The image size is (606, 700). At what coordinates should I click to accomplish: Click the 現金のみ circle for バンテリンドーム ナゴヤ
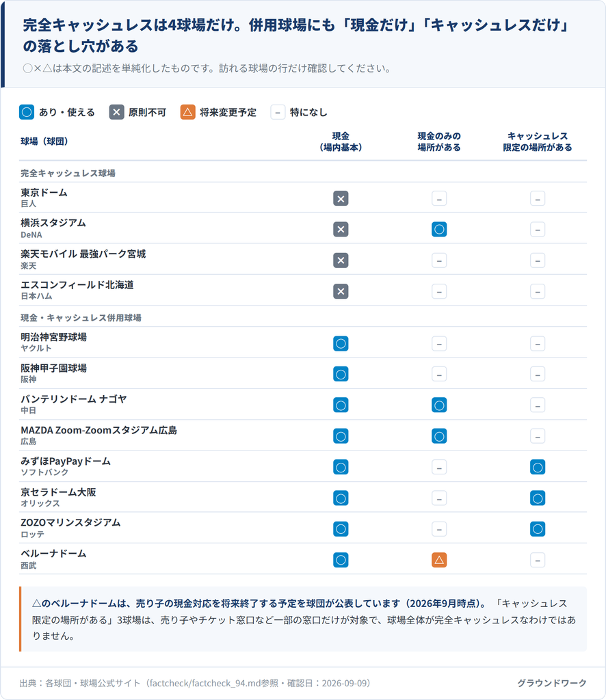coord(439,405)
